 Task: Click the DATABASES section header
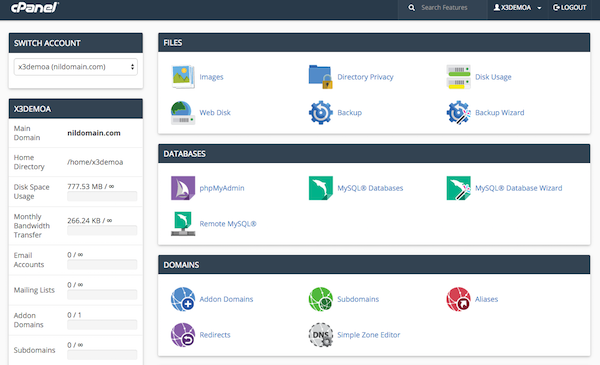click(x=374, y=154)
